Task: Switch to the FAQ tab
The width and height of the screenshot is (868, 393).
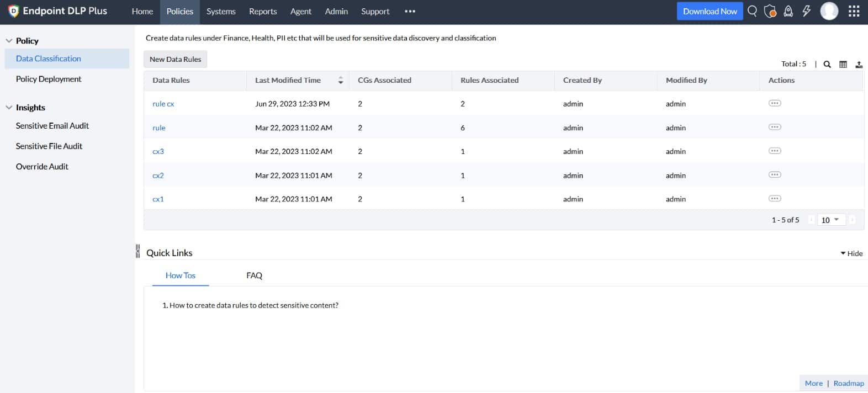Action: click(254, 275)
